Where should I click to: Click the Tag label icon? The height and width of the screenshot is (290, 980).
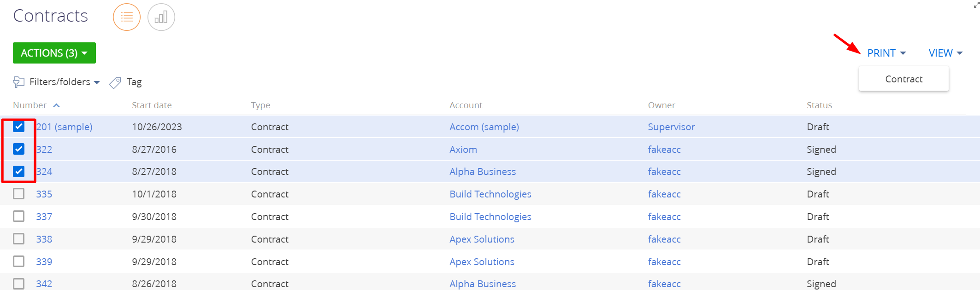point(115,82)
